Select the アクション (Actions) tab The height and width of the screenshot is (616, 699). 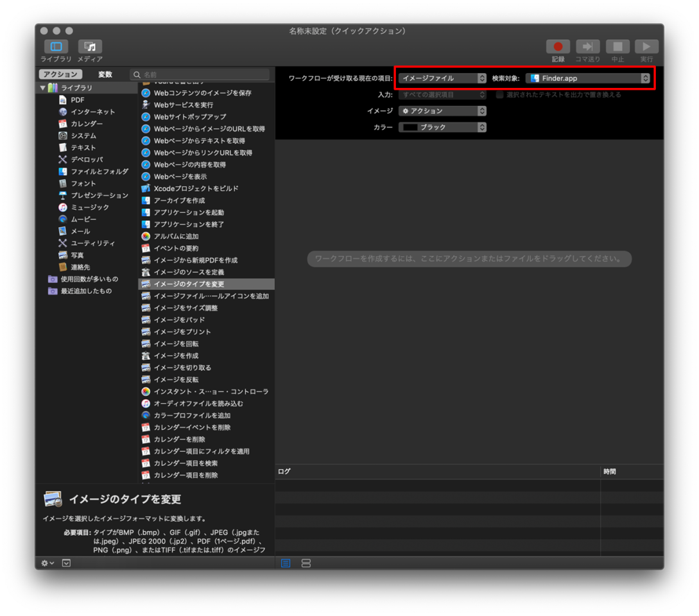click(61, 74)
